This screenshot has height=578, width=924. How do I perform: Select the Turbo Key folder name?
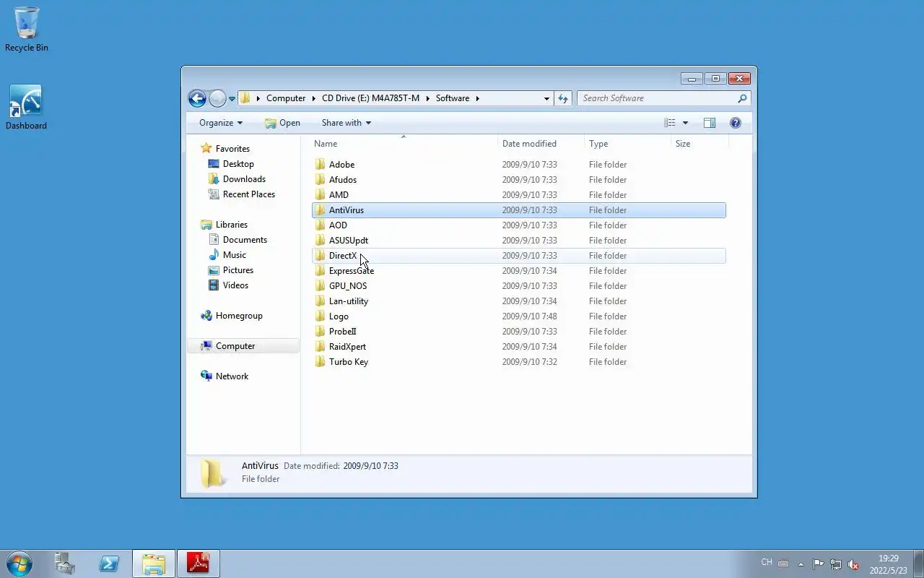[349, 362]
